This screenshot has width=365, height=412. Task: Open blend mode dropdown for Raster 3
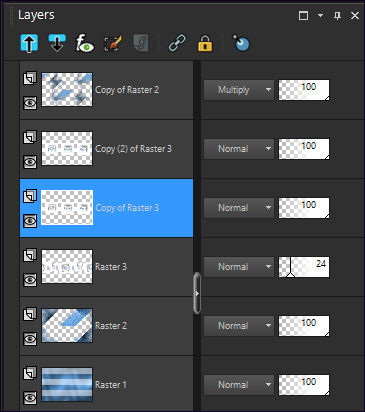[x=239, y=267]
